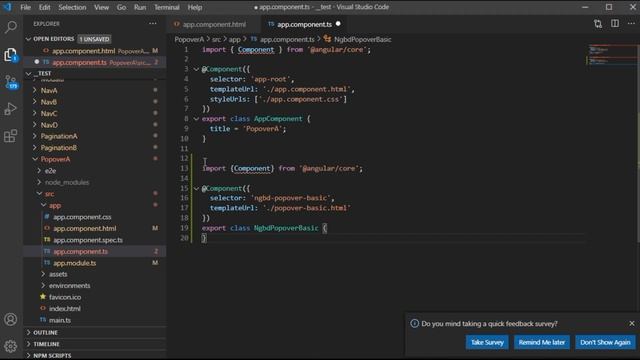Open the Selection menu
Viewport: 640px width, 360px height.
(72, 7)
